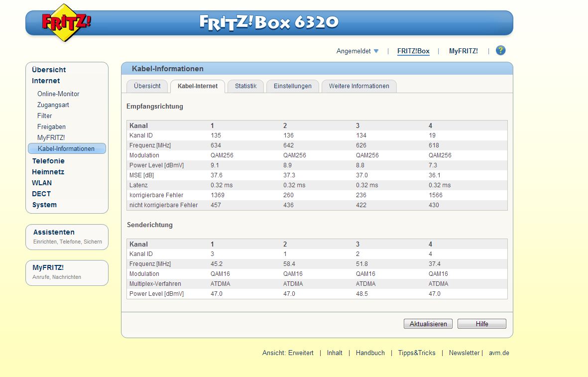Select Kabel-Informationen sidebar entry
Image resolution: width=588 pixels, height=377 pixels.
67,148
